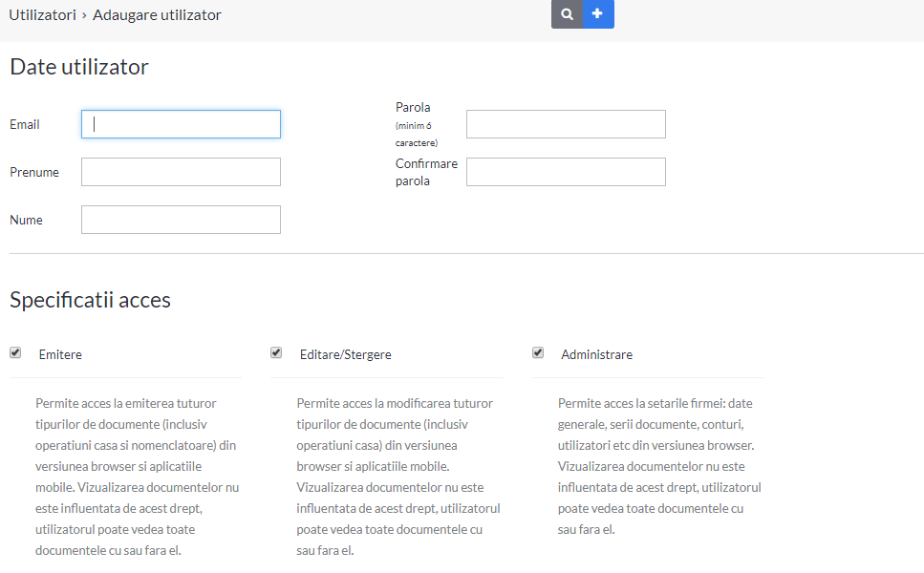
Task: Click the Parola field label
Action: coord(413,107)
